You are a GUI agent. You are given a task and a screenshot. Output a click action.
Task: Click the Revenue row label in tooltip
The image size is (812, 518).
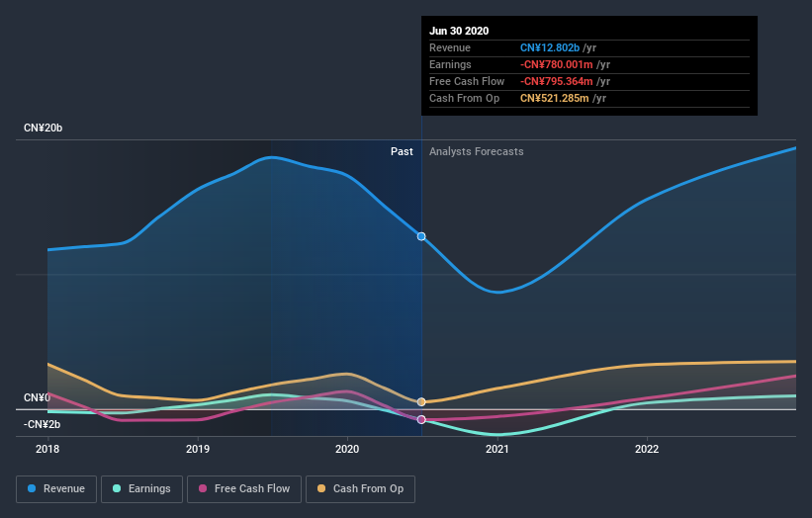450,47
